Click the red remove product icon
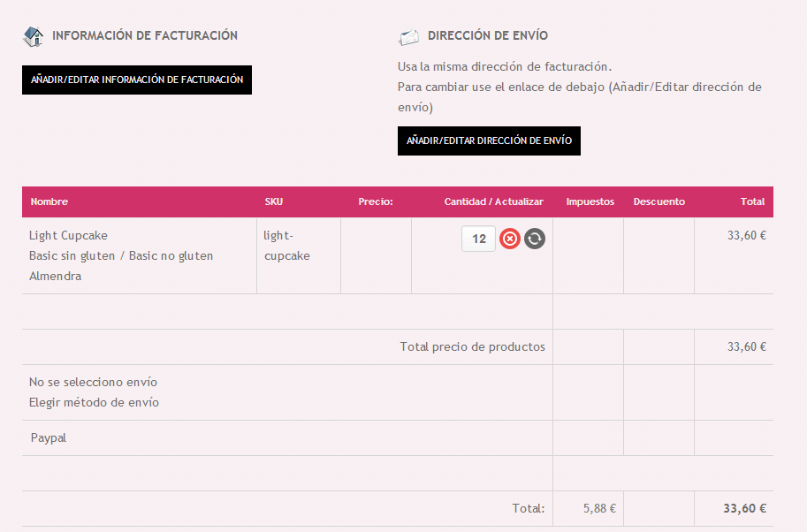This screenshot has width=807, height=532. pos(509,239)
